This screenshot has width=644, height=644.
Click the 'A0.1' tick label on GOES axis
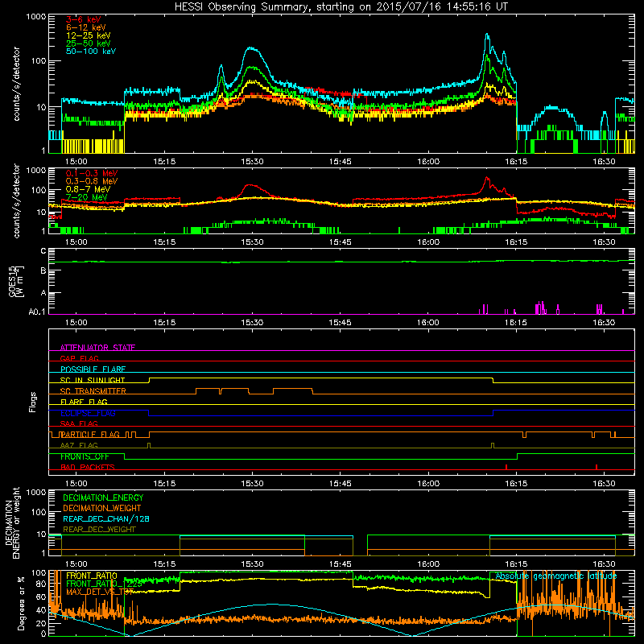37,312
